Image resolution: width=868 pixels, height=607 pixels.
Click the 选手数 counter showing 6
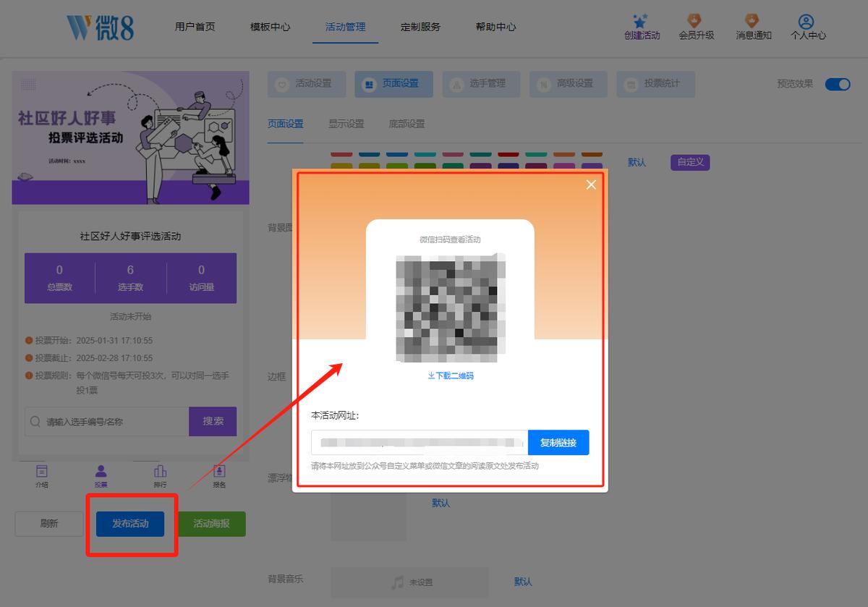[130, 278]
